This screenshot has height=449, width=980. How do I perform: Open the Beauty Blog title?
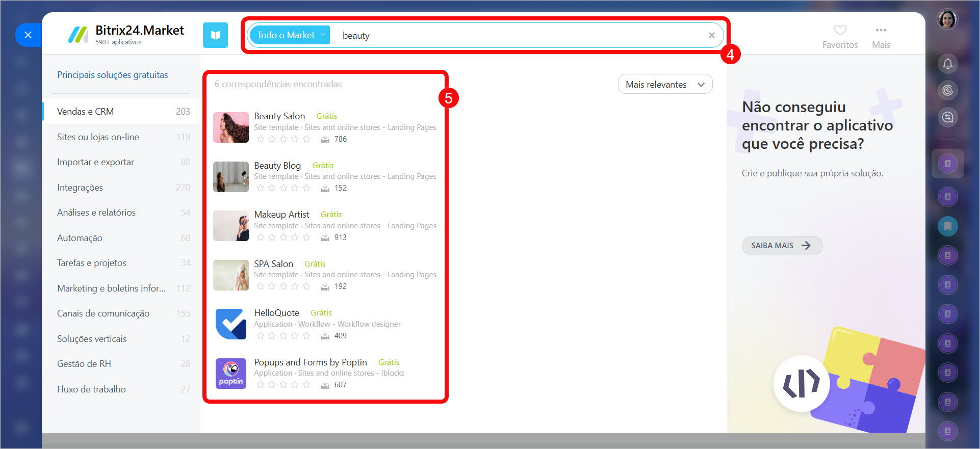(x=277, y=166)
